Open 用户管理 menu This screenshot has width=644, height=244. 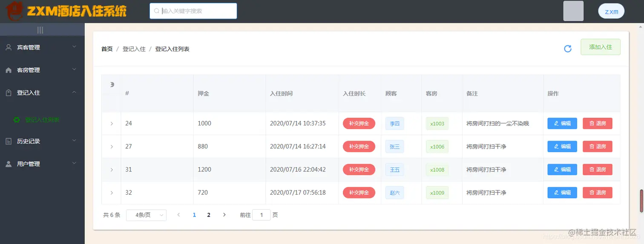(42, 164)
